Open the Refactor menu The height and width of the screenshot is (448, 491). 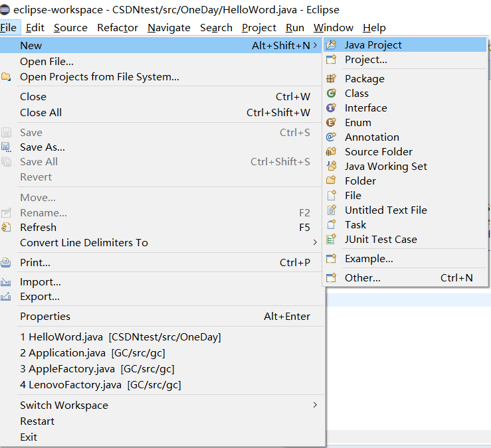(118, 28)
